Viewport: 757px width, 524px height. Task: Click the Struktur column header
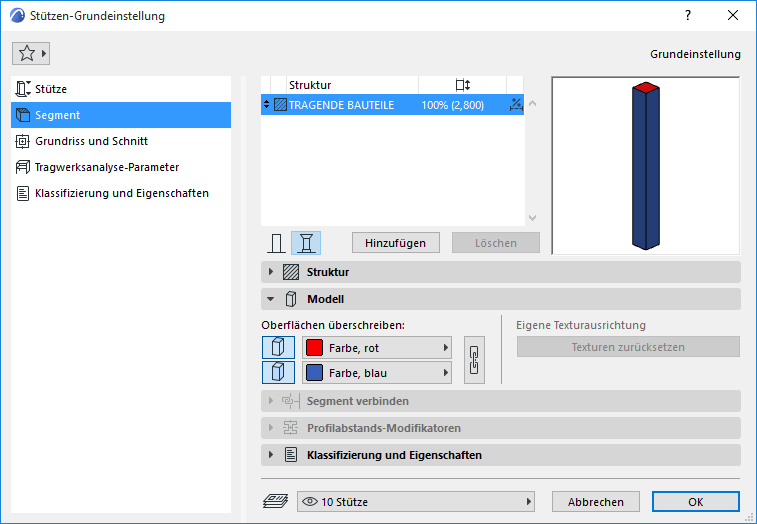click(x=352, y=85)
